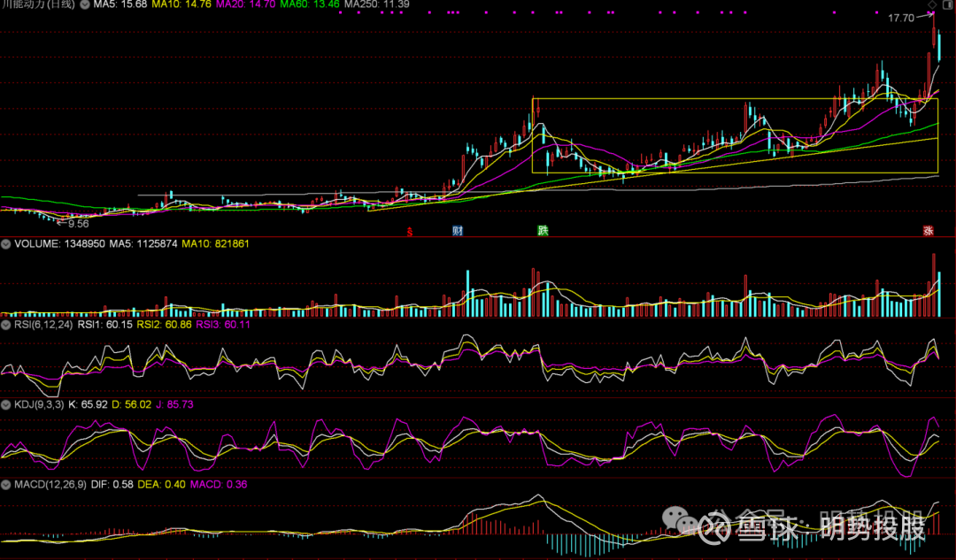This screenshot has height=560, width=956.
Task: Click the RSI(6,12,24) indicator name
Action: (43, 325)
